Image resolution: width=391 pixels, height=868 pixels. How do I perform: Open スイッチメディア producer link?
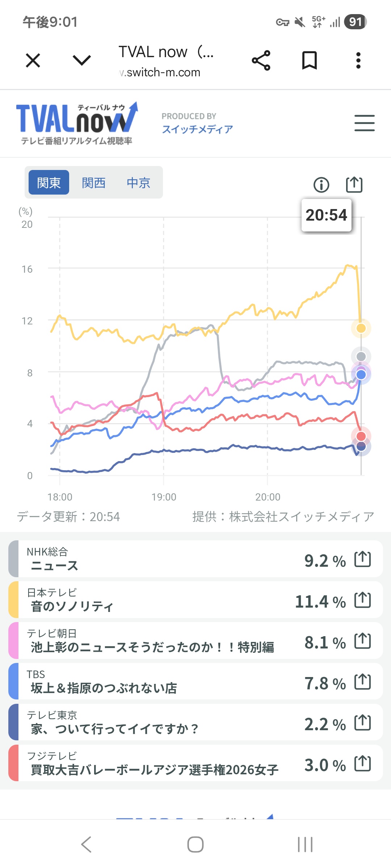(x=197, y=129)
